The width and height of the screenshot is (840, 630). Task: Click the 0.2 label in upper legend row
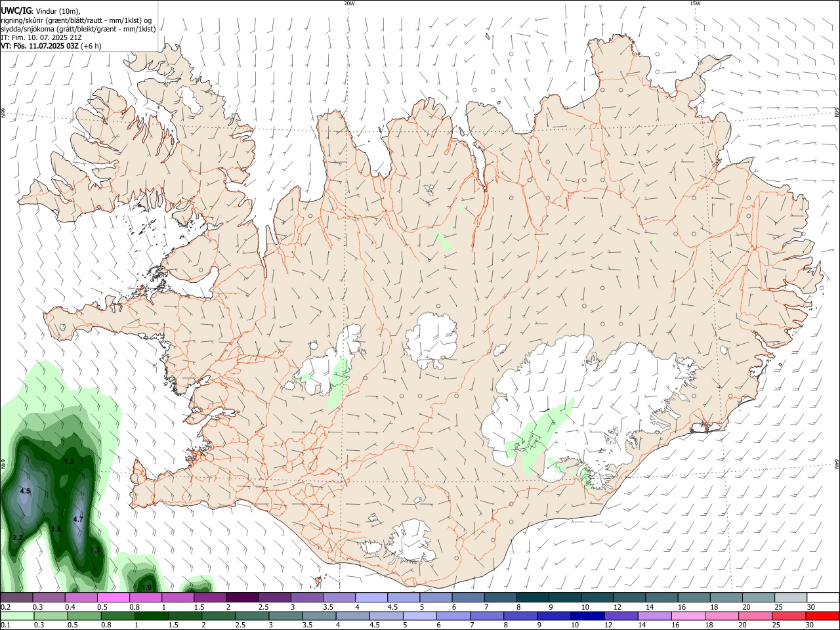[x=5, y=607]
